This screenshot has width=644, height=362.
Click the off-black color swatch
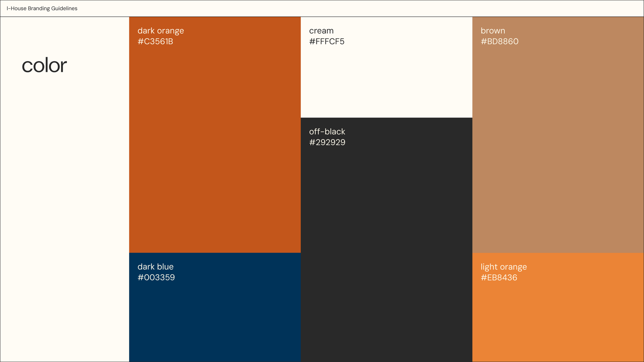click(x=386, y=239)
